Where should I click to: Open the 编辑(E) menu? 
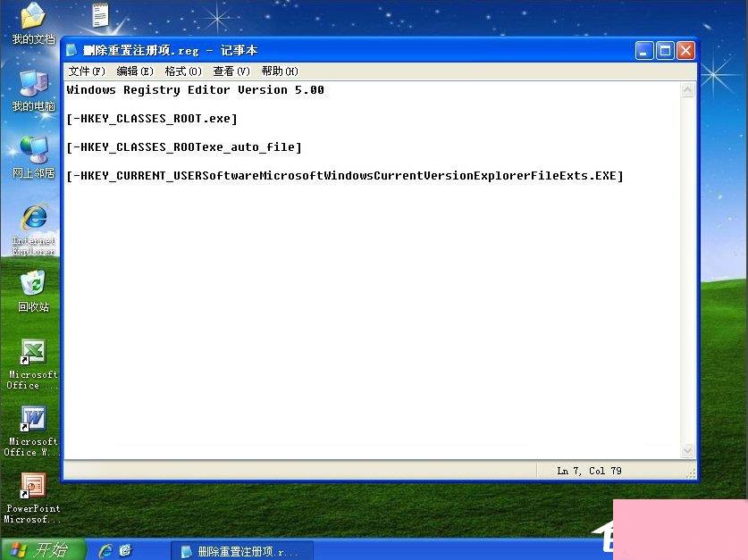tap(135, 71)
